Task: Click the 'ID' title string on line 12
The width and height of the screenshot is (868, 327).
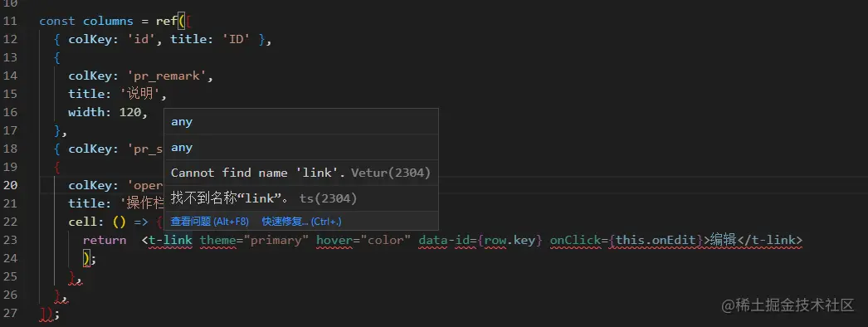Action: coord(240,39)
